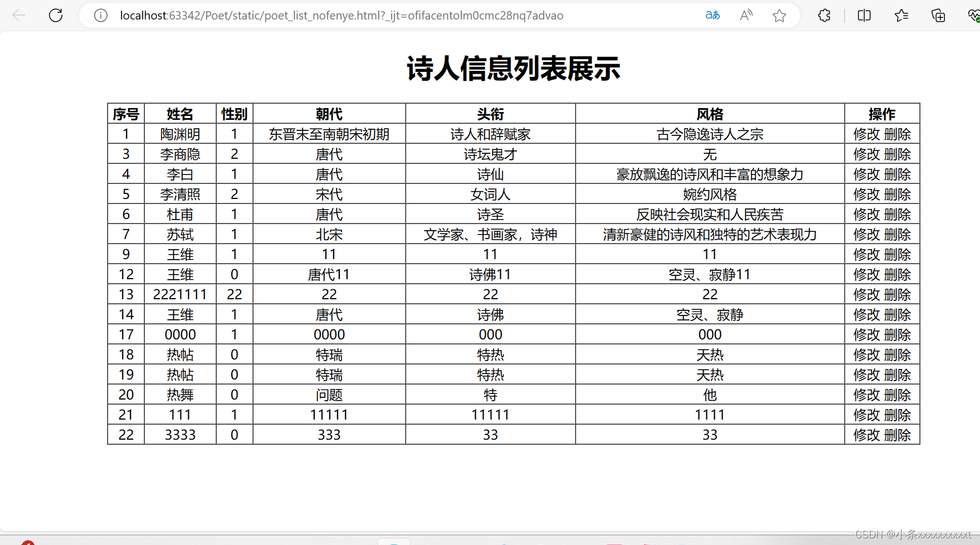The image size is (980, 545).
Task: Click 修改 for poet 杜甫
Action: click(x=866, y=215)
